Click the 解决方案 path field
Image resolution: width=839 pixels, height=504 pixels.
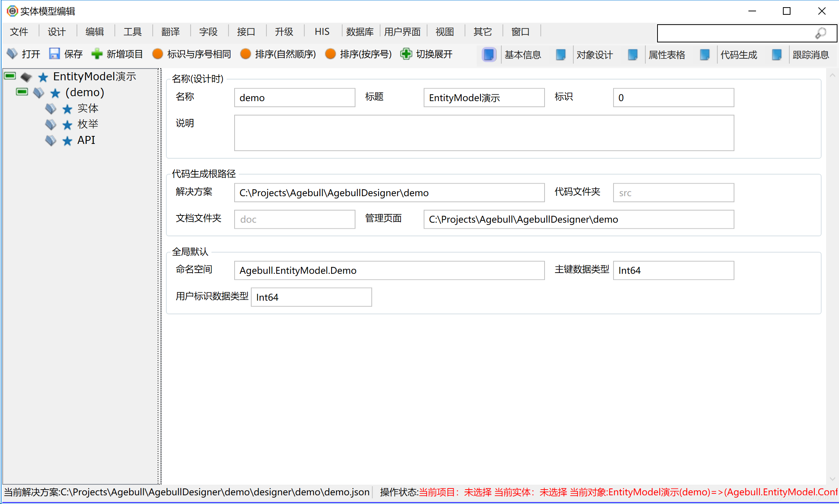pyautogui.click(x=390, y=193)
